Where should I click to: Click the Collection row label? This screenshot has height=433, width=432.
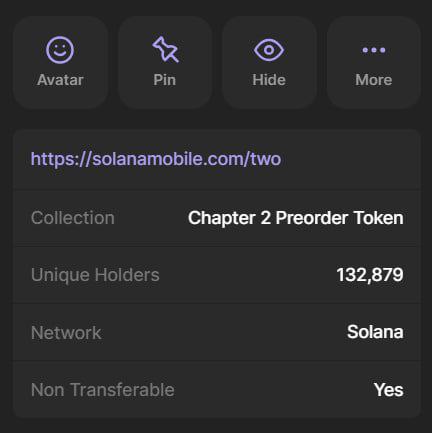point(73,218)
